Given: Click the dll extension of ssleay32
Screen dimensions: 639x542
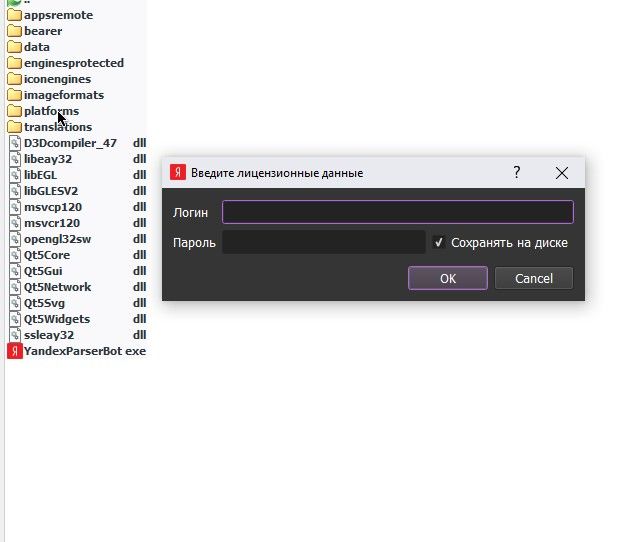Looking at the screenshot, I should [x=139, y=335].
